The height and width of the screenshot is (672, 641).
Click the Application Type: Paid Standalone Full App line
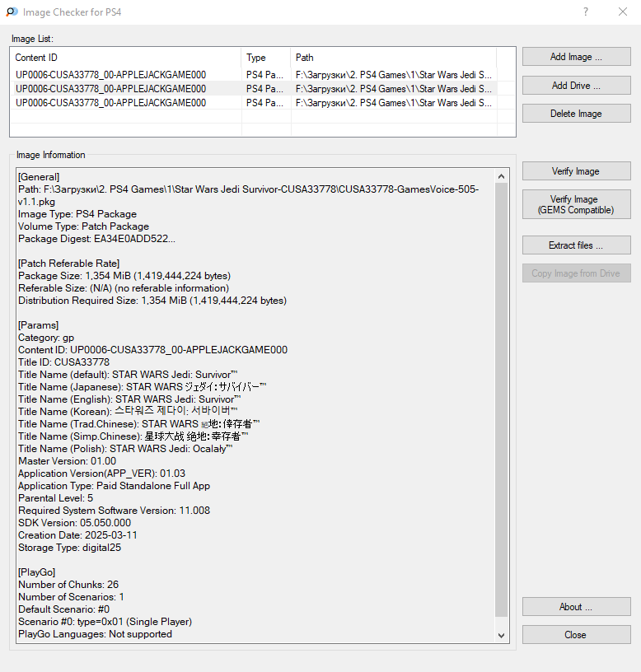pyautogui.click(x=114, y=486)
